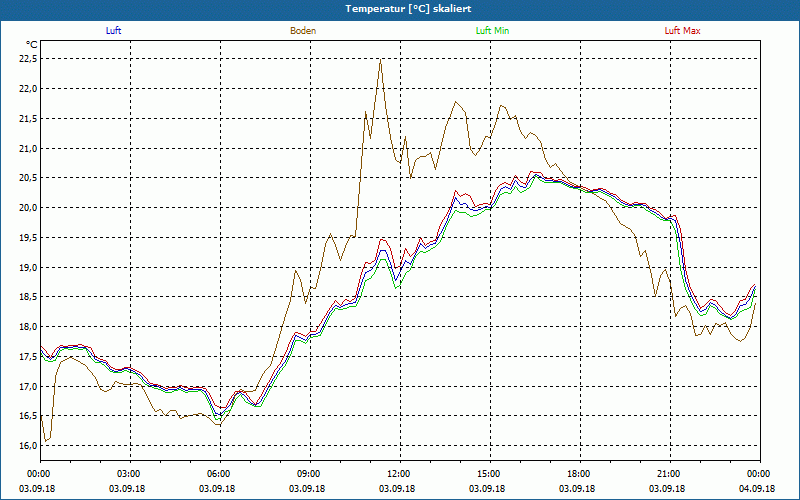Click the 22,5 y-axis value
The width and height of the screenshot is (800, 500).
click(28, 59)
